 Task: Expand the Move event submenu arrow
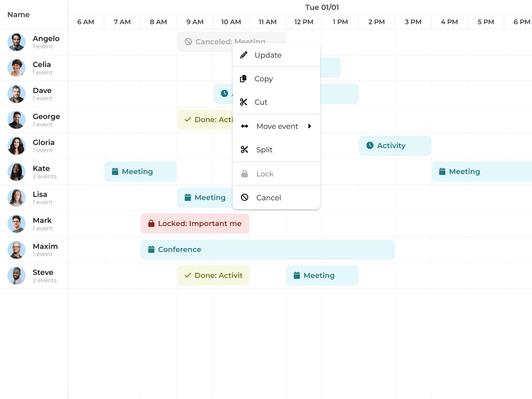pyautogui.click(x=310, y=126)
